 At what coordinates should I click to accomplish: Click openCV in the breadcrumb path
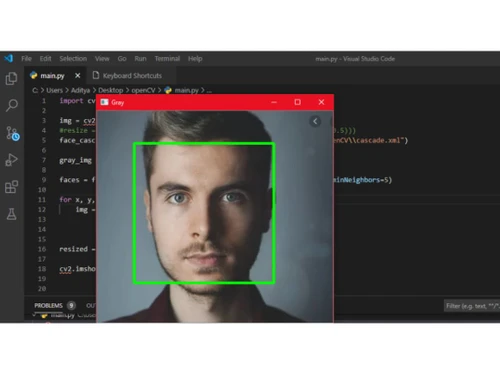pos(143,90)
